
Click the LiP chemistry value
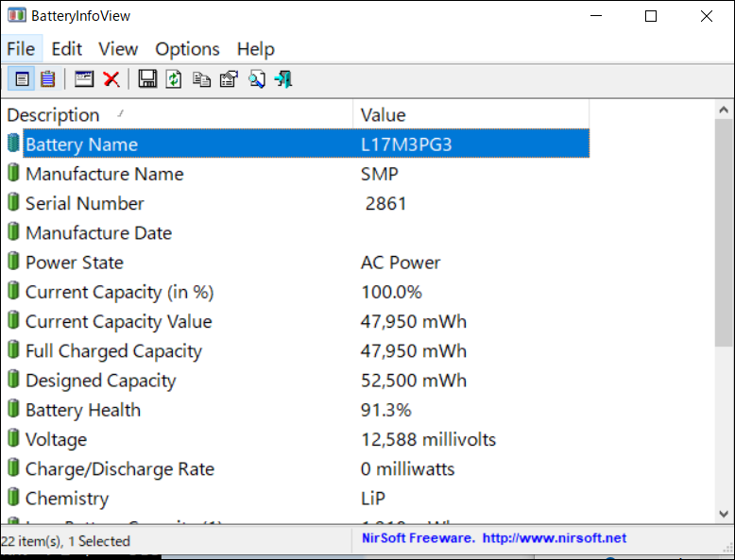pos(372,499)
